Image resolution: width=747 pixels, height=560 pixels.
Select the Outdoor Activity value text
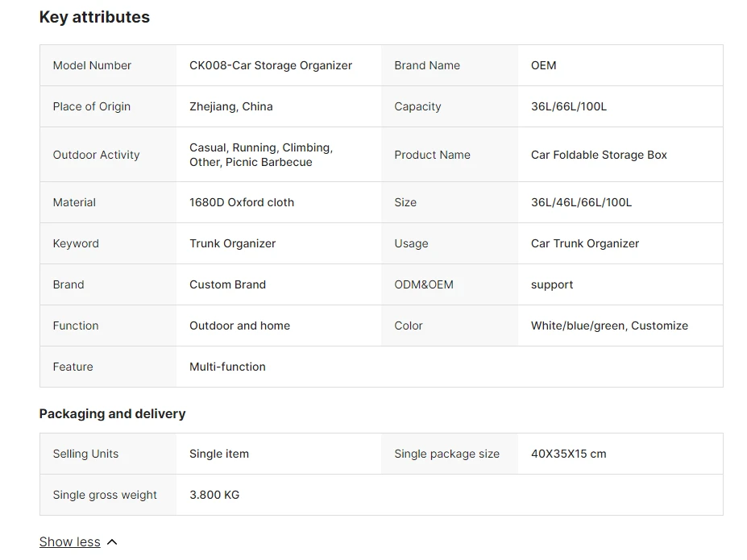261,155
